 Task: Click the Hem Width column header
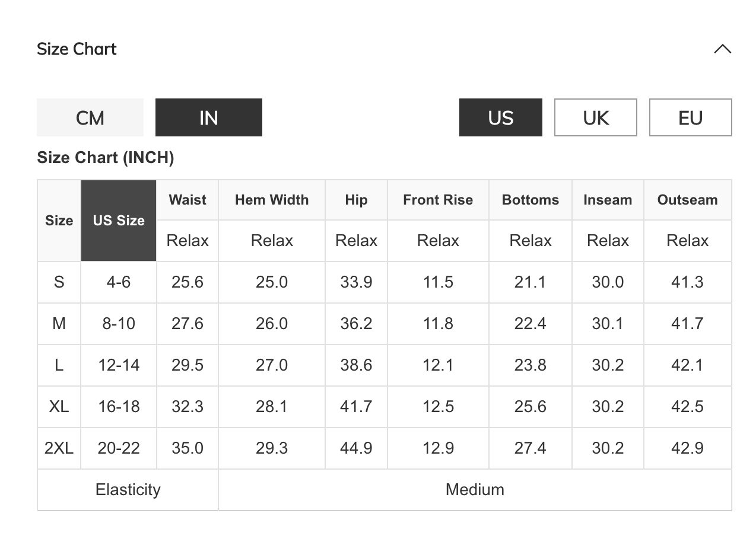click(272, 200)
